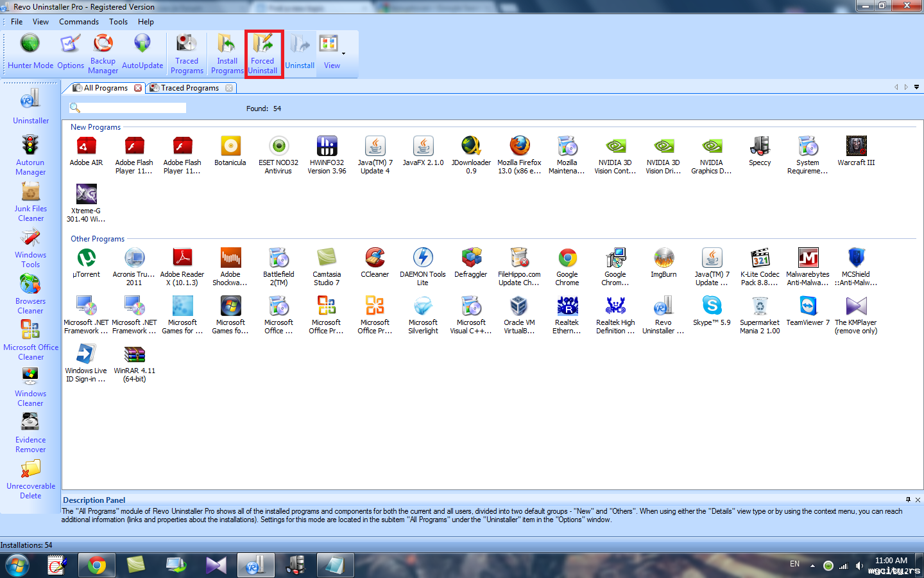Open Autorun Manager in sidebar

click(31, 155)
